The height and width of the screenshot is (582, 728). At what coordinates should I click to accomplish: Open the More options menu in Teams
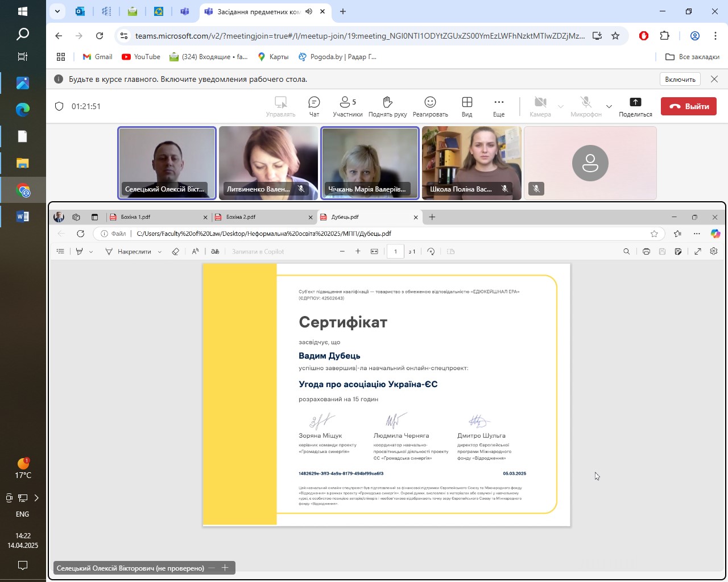[x=499, y=106]
